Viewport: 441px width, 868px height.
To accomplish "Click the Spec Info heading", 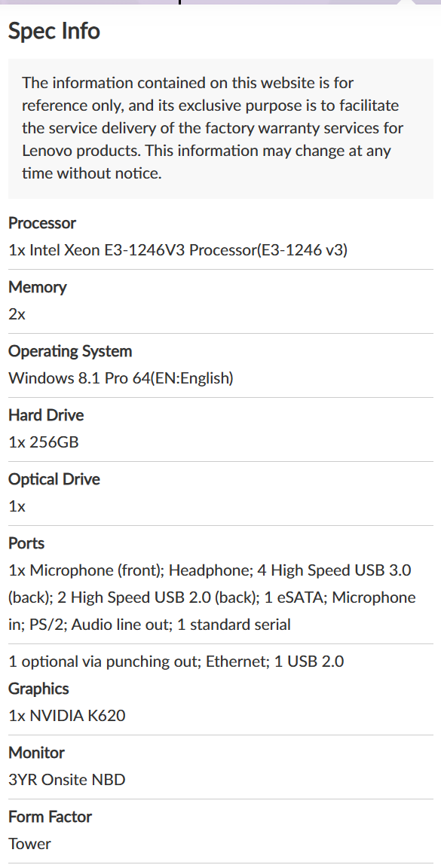I will point(54,30).
